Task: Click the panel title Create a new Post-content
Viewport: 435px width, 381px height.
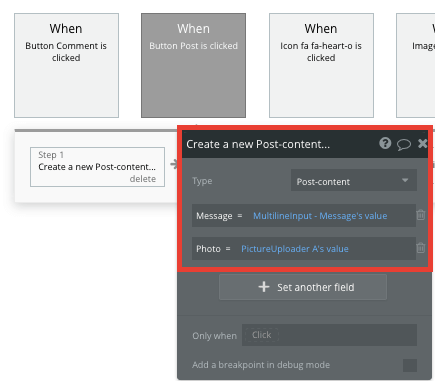Action: (258, 144)
